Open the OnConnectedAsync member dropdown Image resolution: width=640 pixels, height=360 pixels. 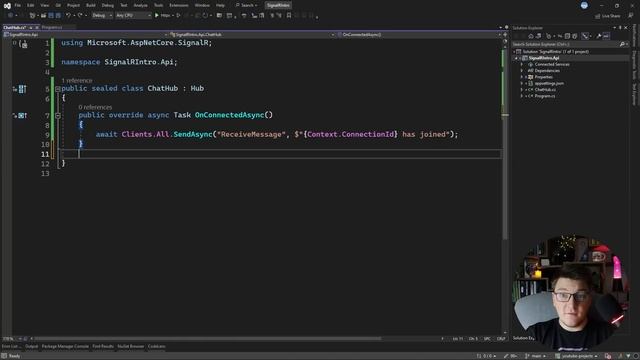pos(419,35)
